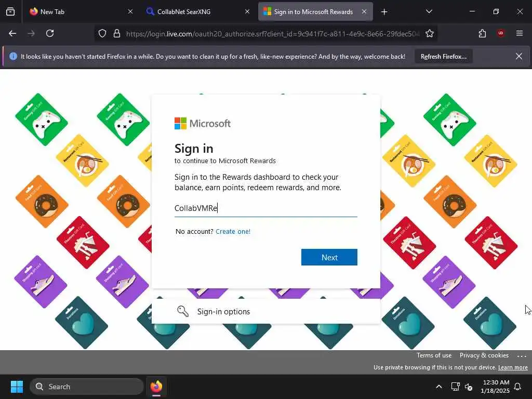Close the CollabNet SearXNG tab
This screenshot has width=532, height=399.
pyautogui.click(x=247, y=11)
